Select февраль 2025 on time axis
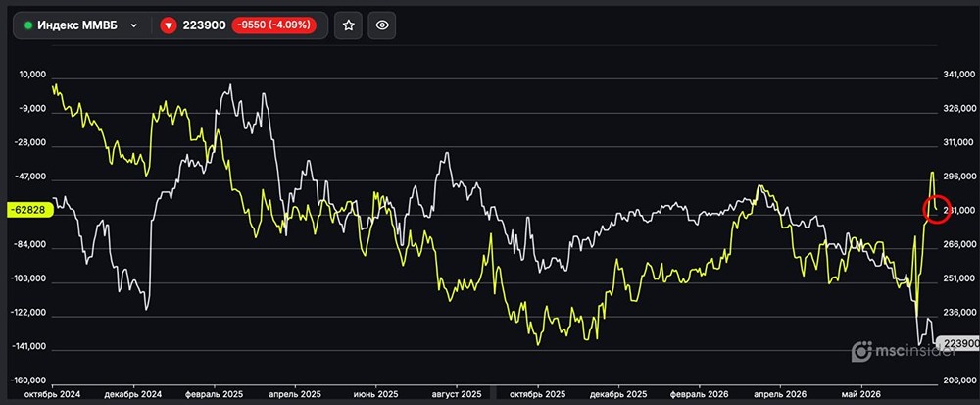The image size is (980, 405). click(215, 395)
